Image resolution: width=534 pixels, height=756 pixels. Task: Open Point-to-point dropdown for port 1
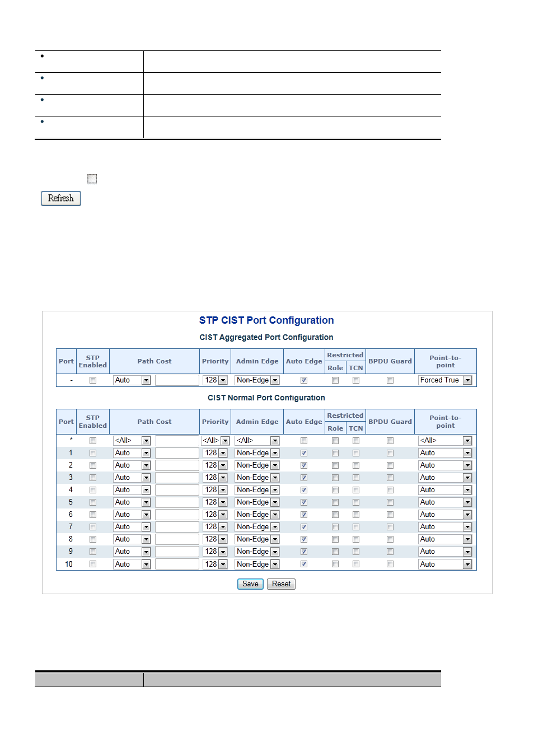click(x=445, y=453)
